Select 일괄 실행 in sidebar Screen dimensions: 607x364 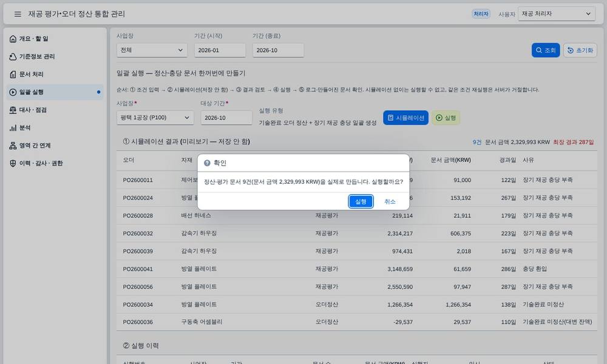55,92
